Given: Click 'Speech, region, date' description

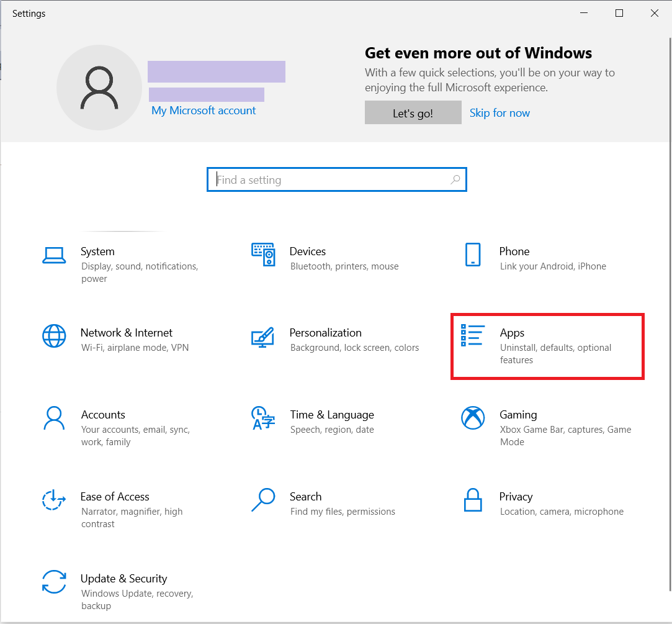Looking at the screenshot, I should point(332,430).
